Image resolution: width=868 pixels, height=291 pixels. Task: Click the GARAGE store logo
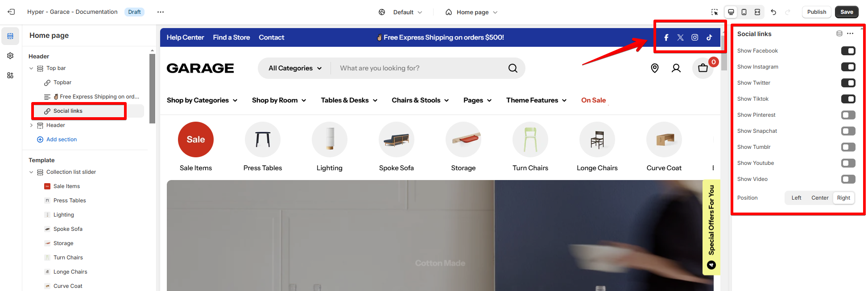click(x=200, y=68)
